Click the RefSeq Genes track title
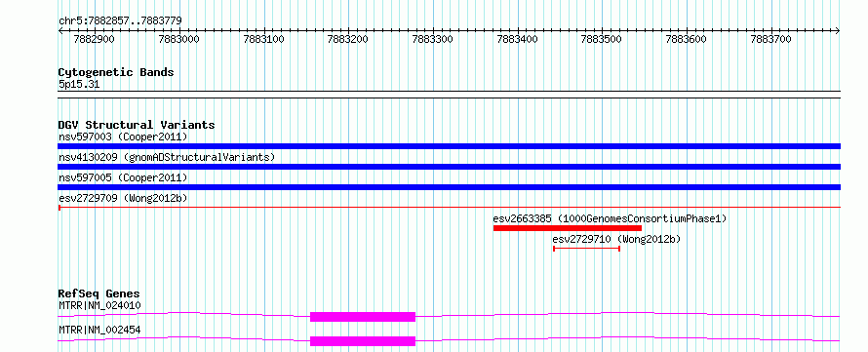The width and height of the screenshot is (868, 352). [x=99, y=293]
